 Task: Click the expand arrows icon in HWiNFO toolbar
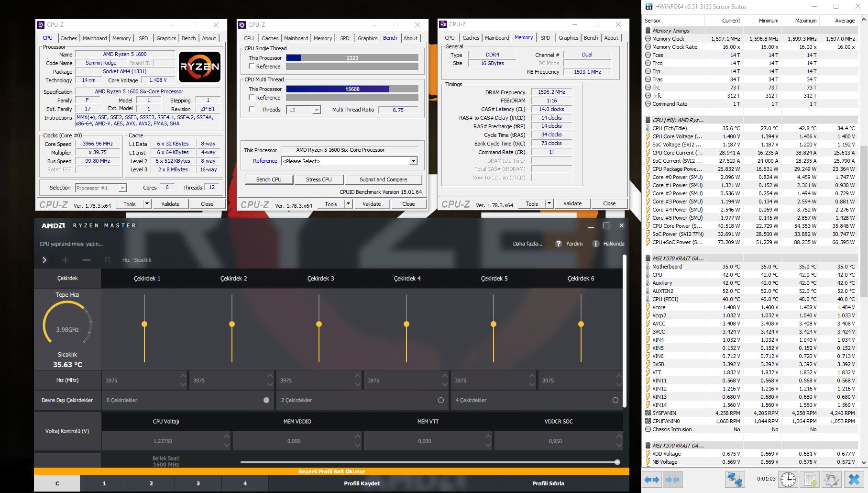pos(652,479)
